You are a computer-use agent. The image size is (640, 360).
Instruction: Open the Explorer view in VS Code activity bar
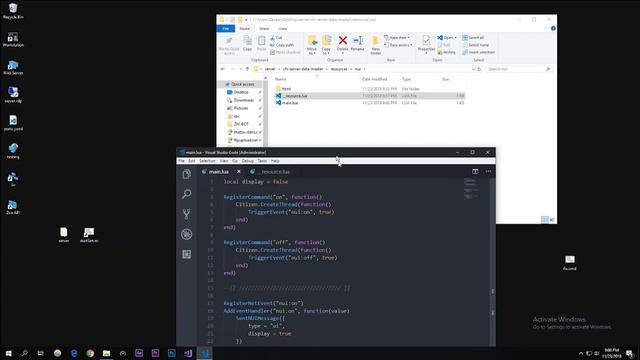pyautogui.click(x=187, y=174)
